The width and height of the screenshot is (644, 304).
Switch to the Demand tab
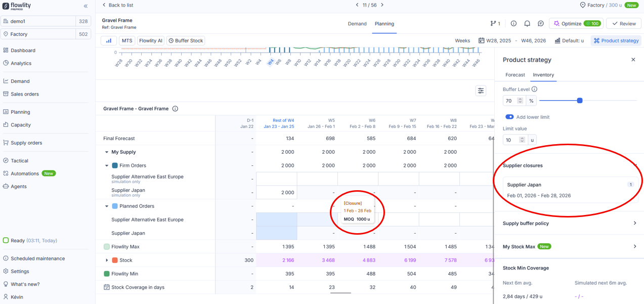click(x=357, y=24)
